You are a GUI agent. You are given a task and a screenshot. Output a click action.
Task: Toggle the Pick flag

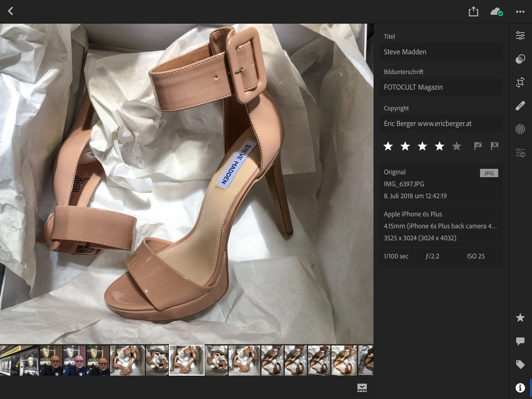[478, 146]
